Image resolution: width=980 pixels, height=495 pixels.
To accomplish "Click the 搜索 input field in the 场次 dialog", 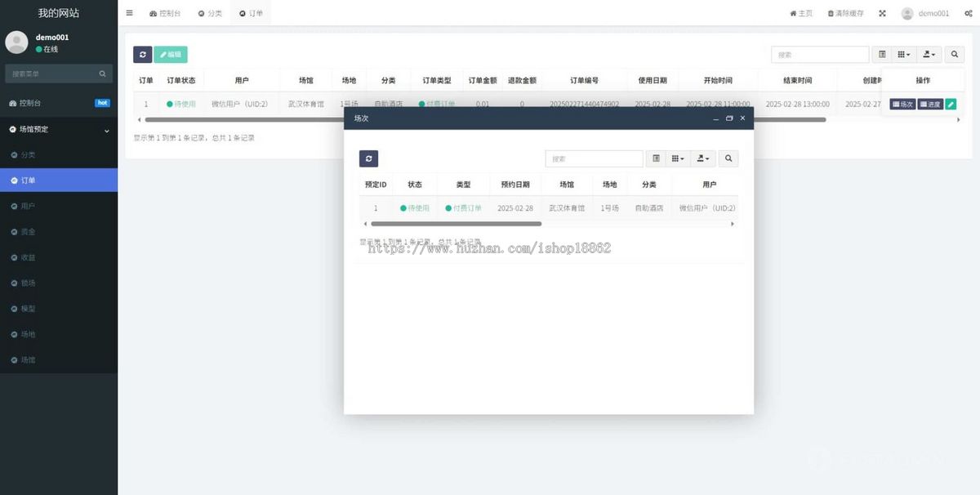I will pyautogui.click(x=594, y=158).
